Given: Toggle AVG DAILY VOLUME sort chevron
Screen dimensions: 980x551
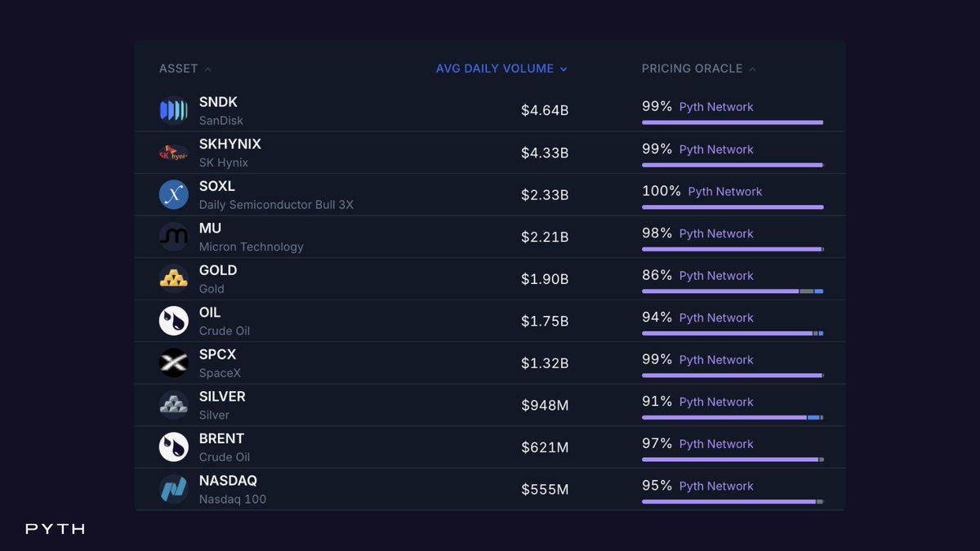Looking at the screenshot, I should click(563, 69).
